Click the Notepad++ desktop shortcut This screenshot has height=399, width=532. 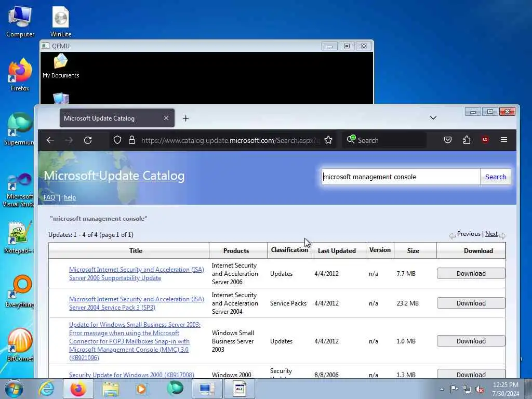19,237
